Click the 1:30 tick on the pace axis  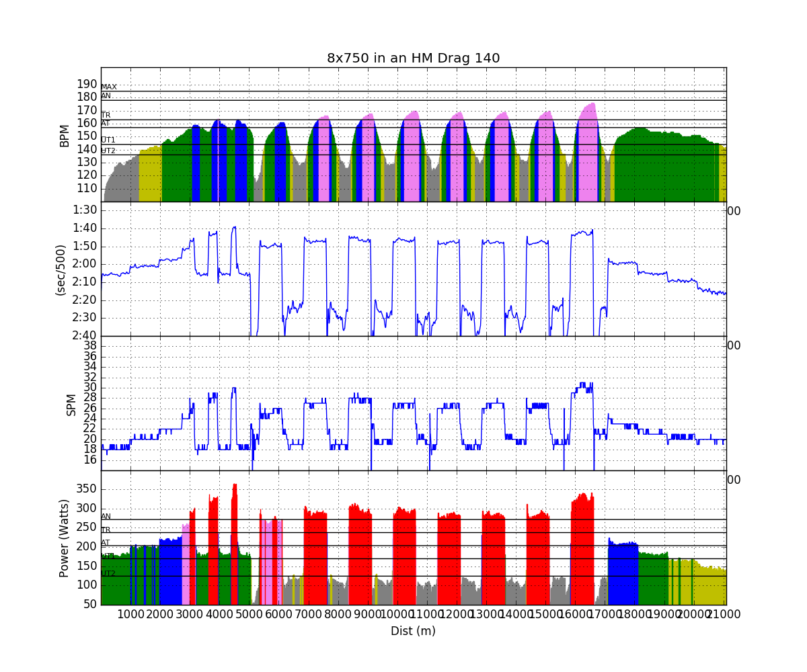click(85, 210)
